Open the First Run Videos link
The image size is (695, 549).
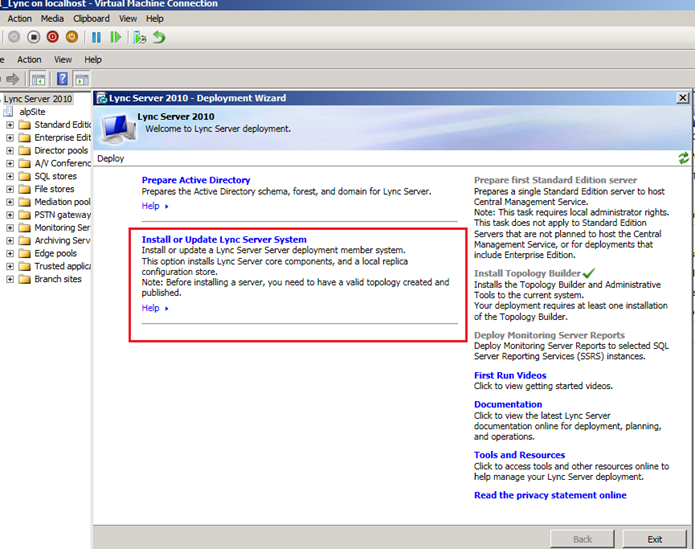pyautogui.click(x=510, y=375)
